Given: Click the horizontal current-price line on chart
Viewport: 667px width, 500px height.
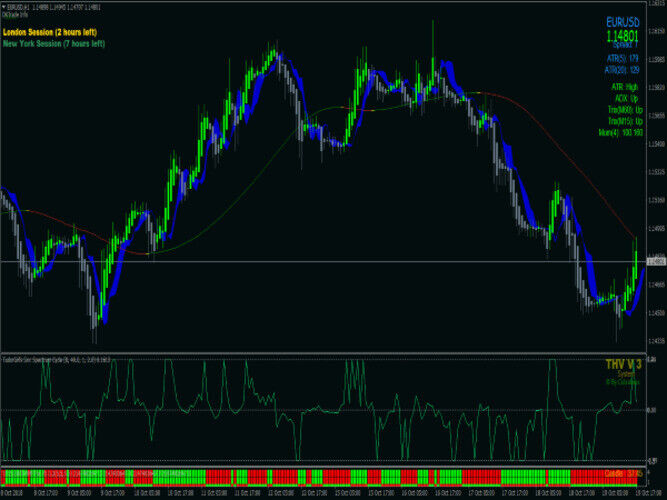Looking at the screenshot, I should (300, 262).
